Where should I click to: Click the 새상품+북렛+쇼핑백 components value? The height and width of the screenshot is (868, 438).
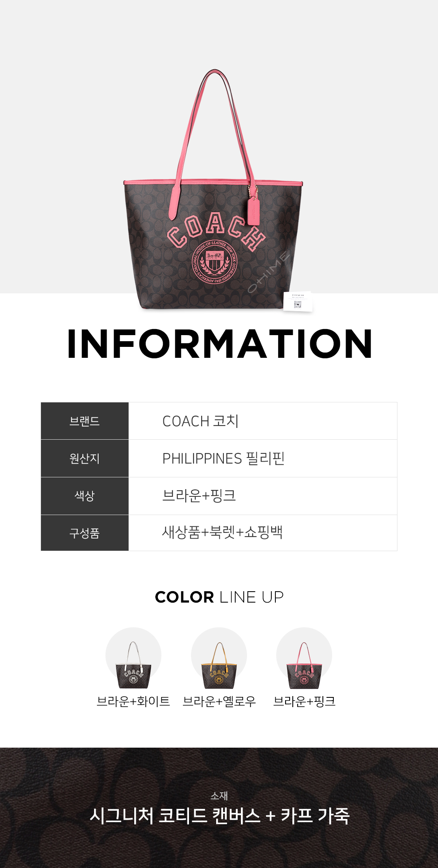point(222,532)
